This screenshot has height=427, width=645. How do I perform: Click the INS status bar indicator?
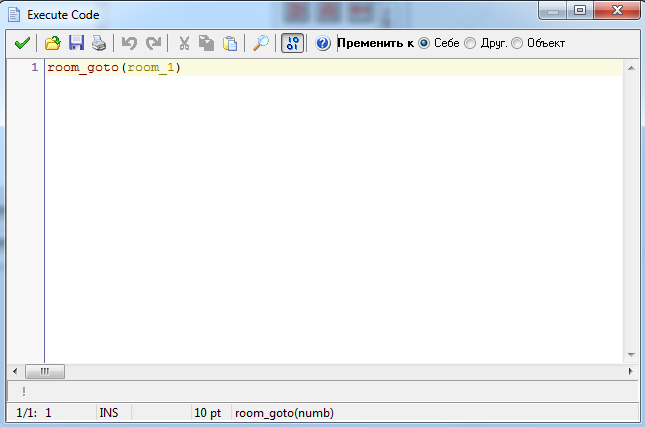click(109, 413)
